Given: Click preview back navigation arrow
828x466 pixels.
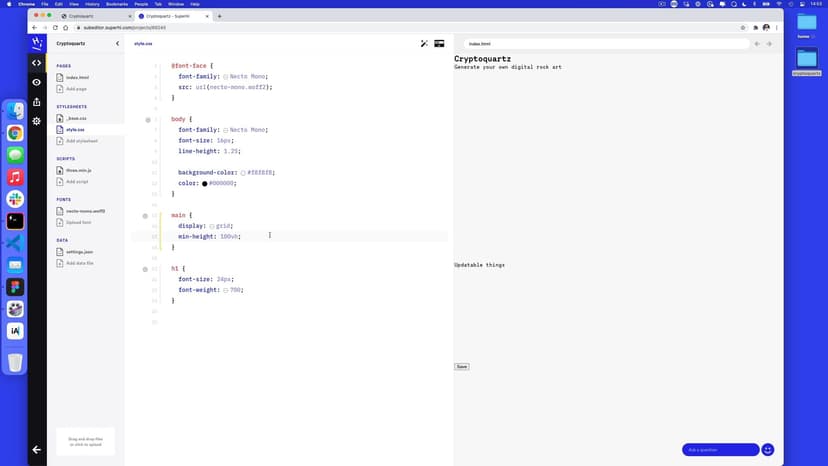Looking at the screenshot, I should tap(757, 44).
